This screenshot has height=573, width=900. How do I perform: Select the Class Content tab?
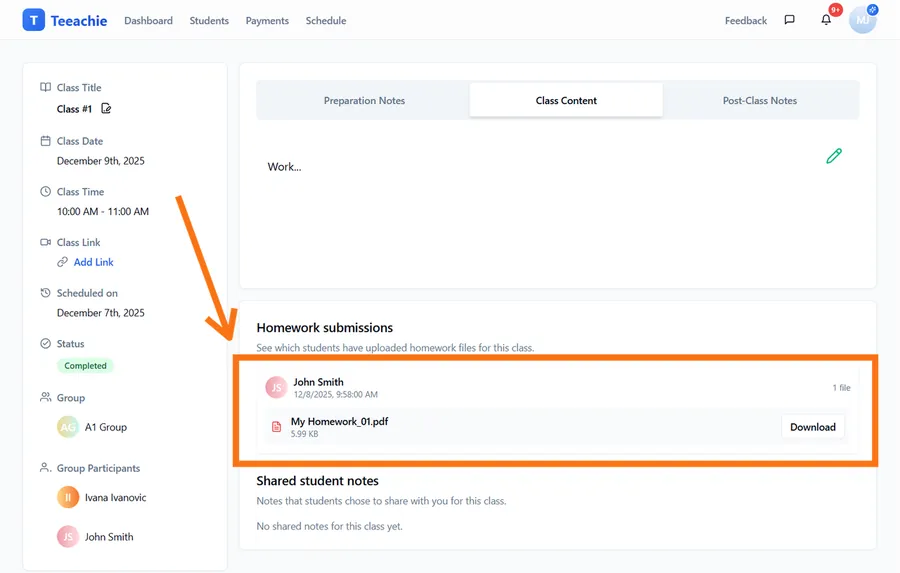click(566, 101)
